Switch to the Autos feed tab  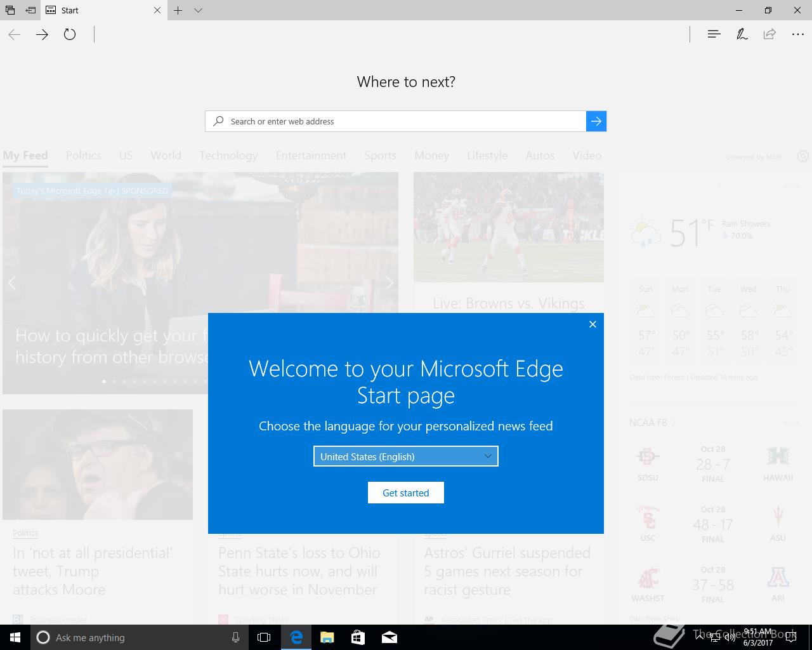click(540, 156)
